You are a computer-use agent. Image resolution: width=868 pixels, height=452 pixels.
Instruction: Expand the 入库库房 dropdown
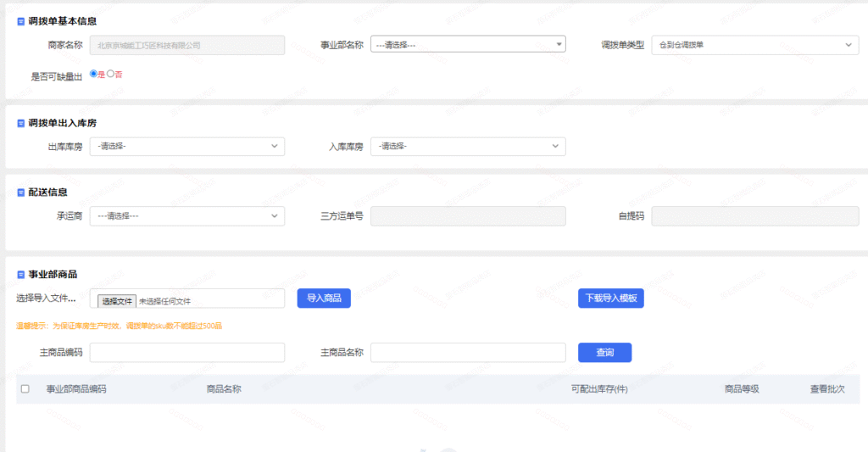[468, 147]
